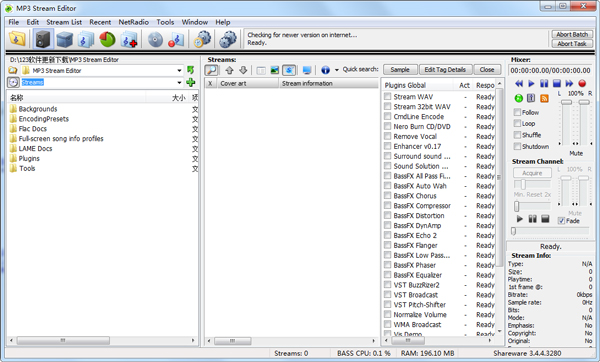This screenshot has width=600, height=362.
Task: Click the music folder open icon in toolbar
Action: click(17, 39)
